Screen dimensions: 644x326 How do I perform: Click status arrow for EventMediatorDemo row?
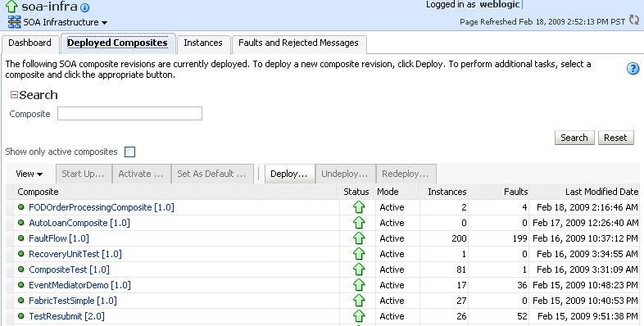[x=359, y=285]
